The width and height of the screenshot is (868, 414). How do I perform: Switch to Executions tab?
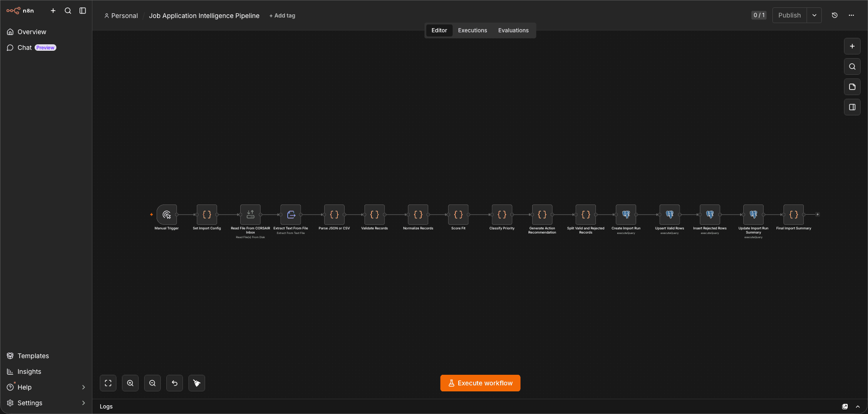tap(473, 30)
